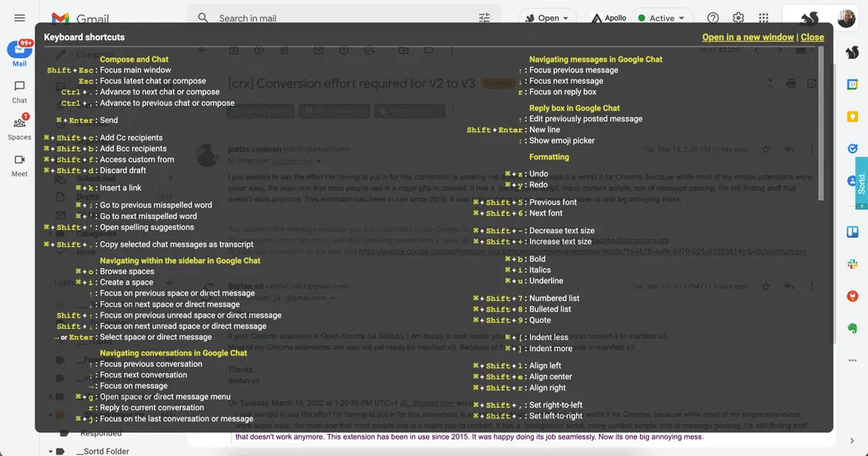Select the __Sortd Folder label
868x456 pixels.
[x=102, y=451]
